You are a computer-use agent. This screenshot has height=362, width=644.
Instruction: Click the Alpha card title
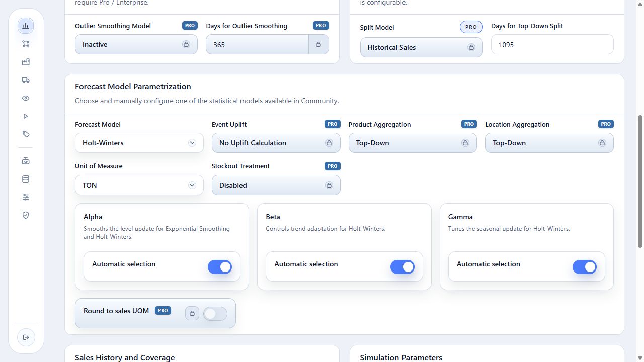click(93, 217)
